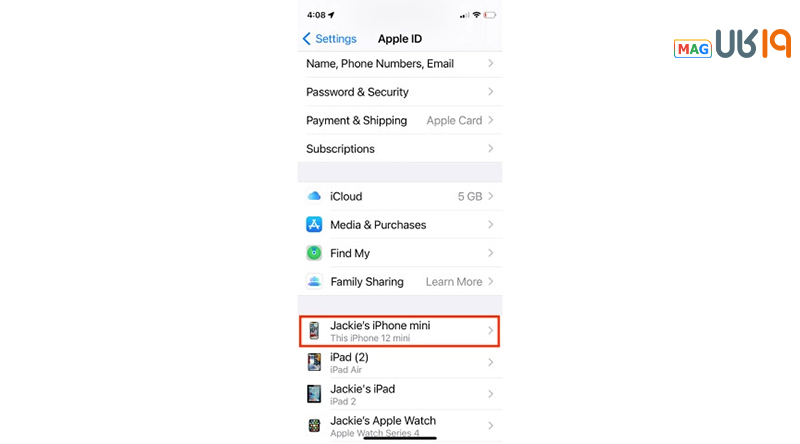This screenshot has width=800, height=444.
Task: Tap the home indicator bar at bottom
Action: pos(400,437)
